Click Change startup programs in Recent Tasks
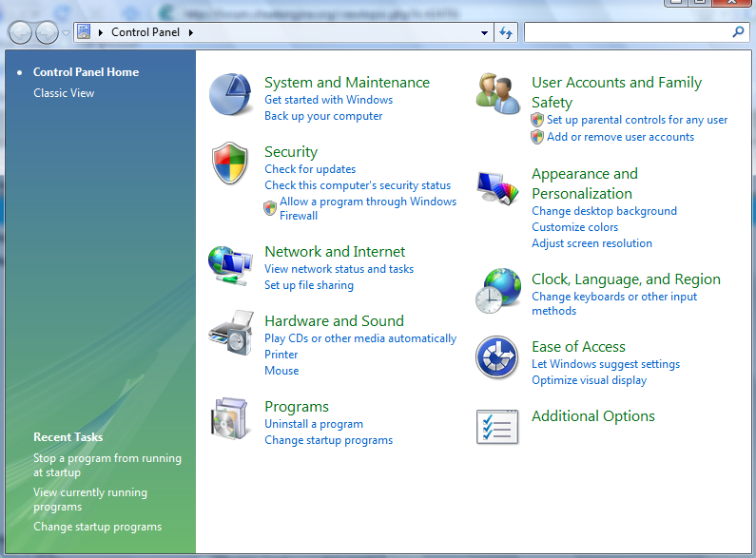Viewport: 756px width, 558px height. pyautogui.click(x=97, y=527)
